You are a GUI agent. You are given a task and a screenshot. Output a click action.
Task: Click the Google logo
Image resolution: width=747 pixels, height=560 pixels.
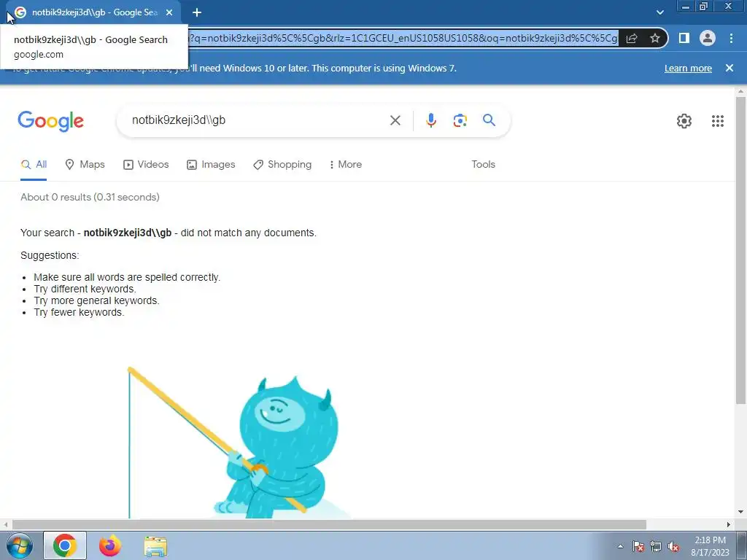click(50, 121)
